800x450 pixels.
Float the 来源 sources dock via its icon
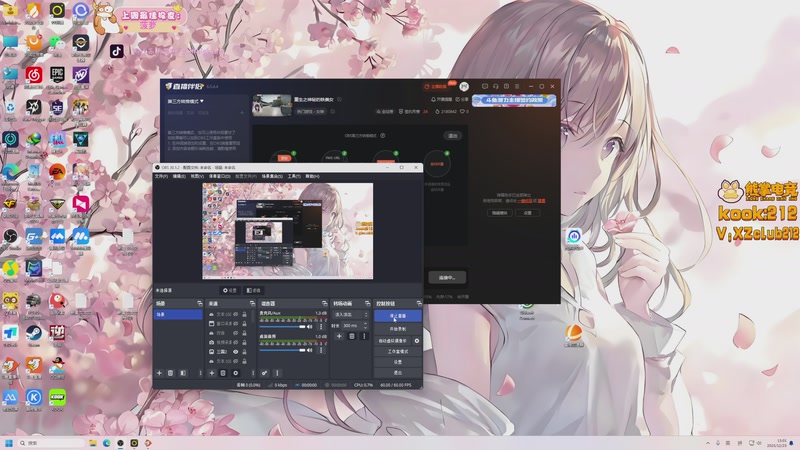(x=252, y=304)
